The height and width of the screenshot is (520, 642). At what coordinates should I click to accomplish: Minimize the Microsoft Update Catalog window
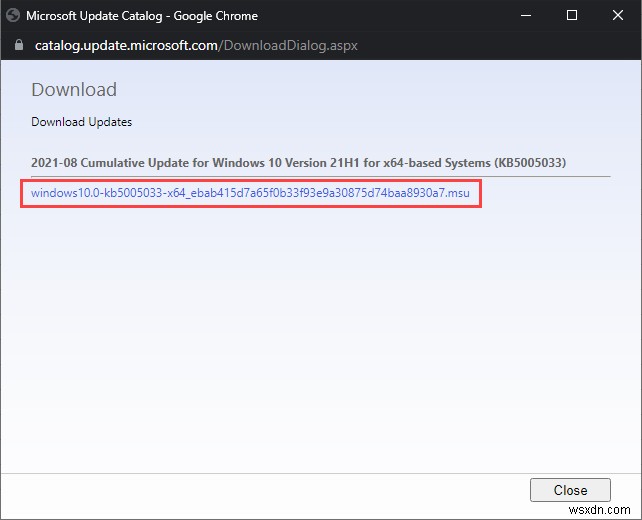click(x=526, y=16)
